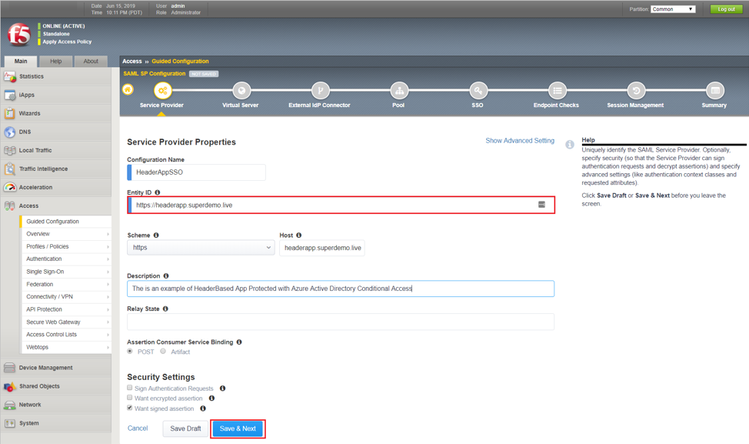Viewport: 749px width, 444px height.
Task: Click the Local Traffic sidebar icon
Action: (x=10, y=151)
